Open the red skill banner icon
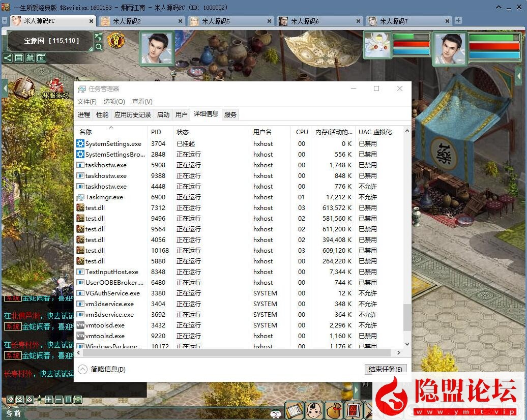Viewport: 527px width, 420px height. [x=354, y=410]
